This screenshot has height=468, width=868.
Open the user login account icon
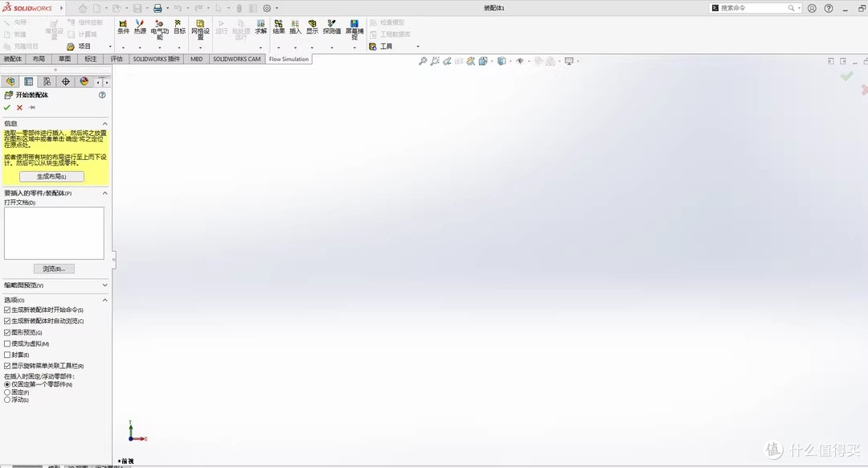812,8
